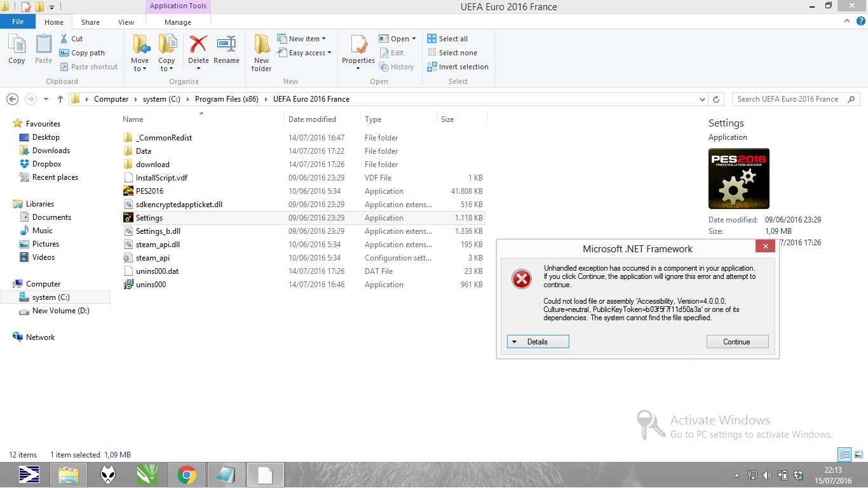Sort by the Date modified column header
This screenshot has height=488, width=868.
tap(312, 119)
